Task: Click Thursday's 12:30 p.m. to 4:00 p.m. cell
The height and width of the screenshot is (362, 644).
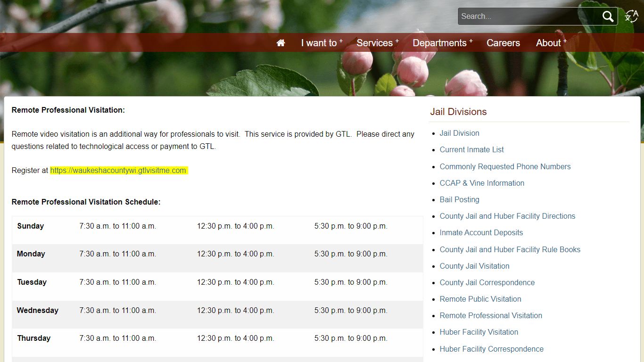Action: click(x=235, y=338)
